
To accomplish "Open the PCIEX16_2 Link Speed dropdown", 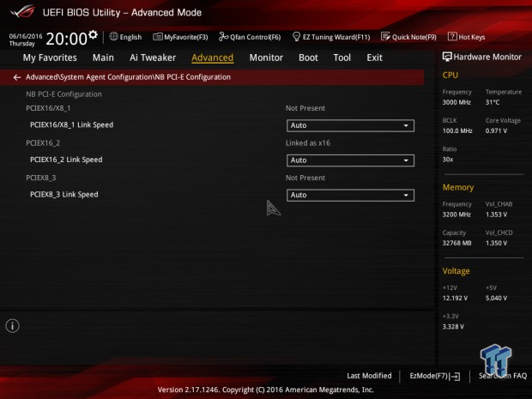I will (x=350, y=160).
